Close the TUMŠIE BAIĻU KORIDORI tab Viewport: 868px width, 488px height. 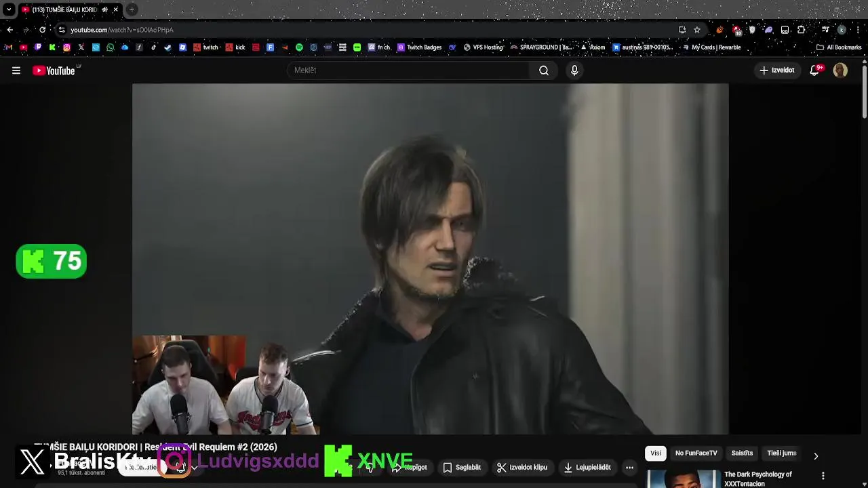(115, 9)
